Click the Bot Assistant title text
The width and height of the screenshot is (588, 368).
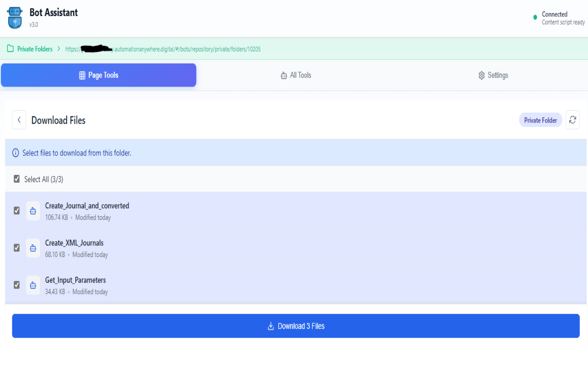(x=54, y=12)
